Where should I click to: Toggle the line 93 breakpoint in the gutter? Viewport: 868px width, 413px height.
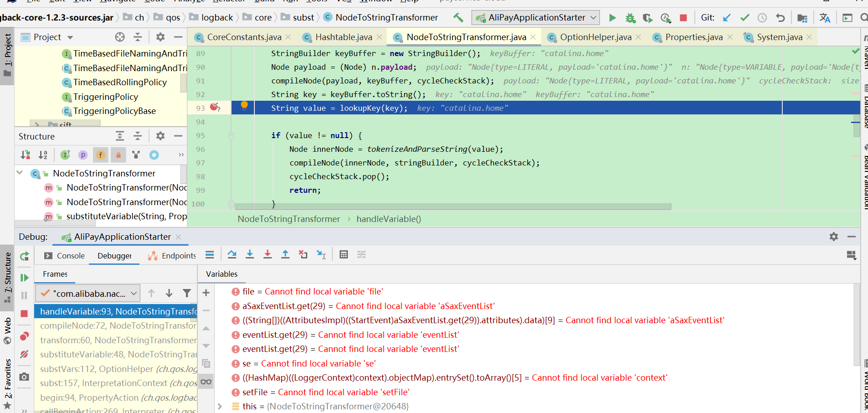click(214, 107)
